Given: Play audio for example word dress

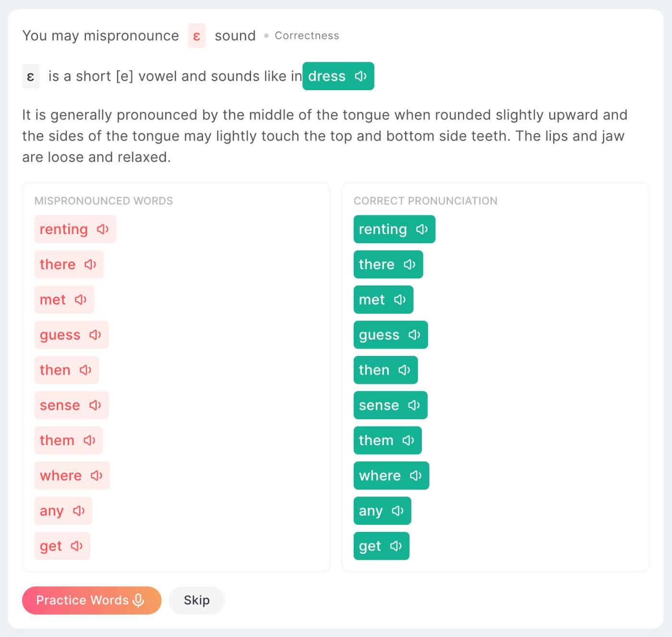Looking at the screenshot, I should coord(360,76).
